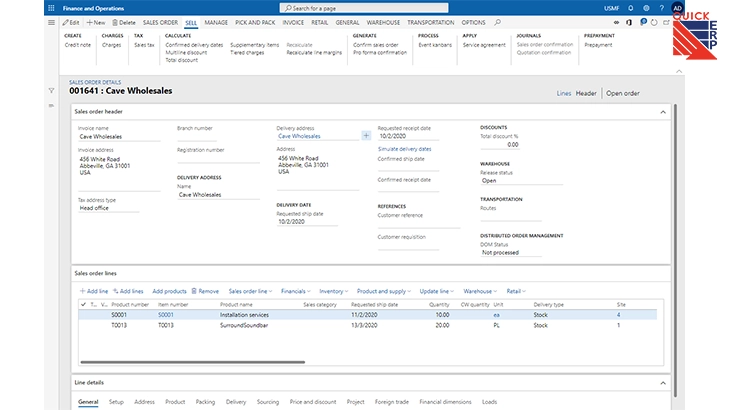Open related information list icon under filter
729x410 pixels.
click(51, 106)
